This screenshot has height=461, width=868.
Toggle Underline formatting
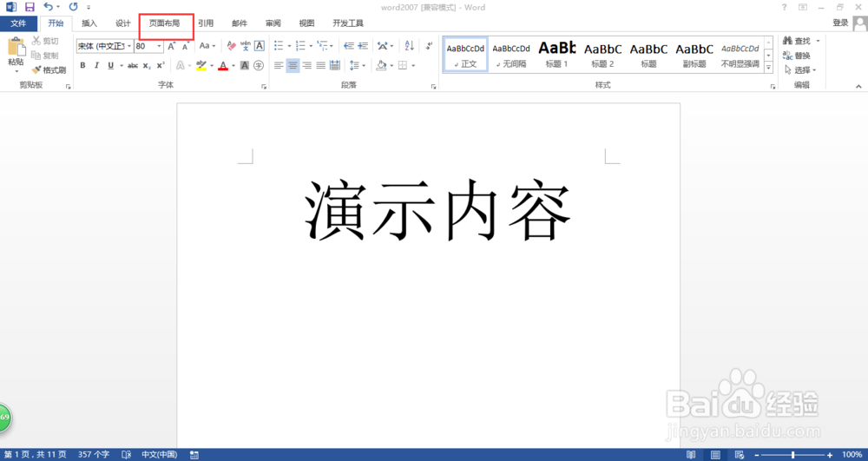(x=111, y=65)
